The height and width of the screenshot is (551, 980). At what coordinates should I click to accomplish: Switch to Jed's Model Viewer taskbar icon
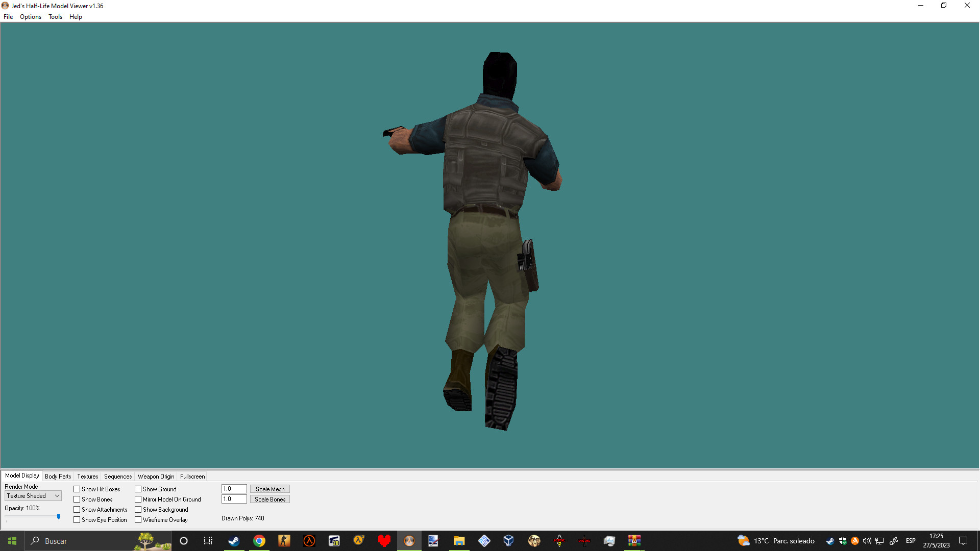(x=409, y=541)
